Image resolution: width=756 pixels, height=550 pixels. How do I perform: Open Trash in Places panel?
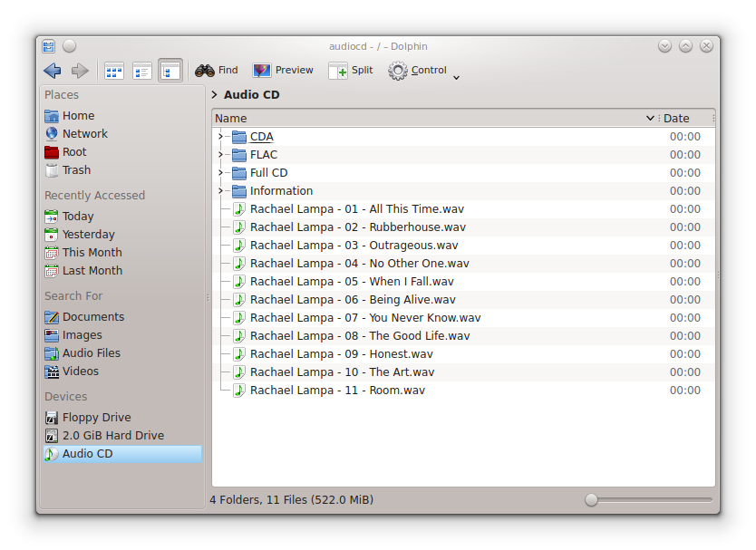tap(76, 170)
